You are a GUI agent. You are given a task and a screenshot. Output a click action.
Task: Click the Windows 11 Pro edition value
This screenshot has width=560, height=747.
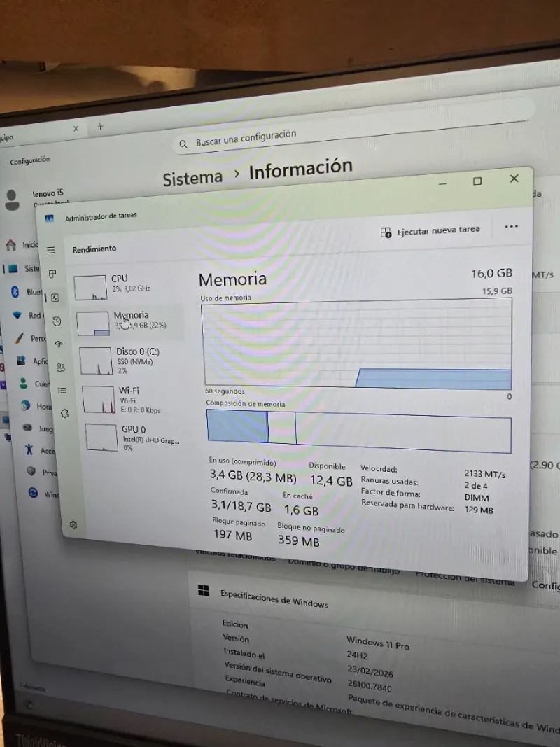point(377,643)
